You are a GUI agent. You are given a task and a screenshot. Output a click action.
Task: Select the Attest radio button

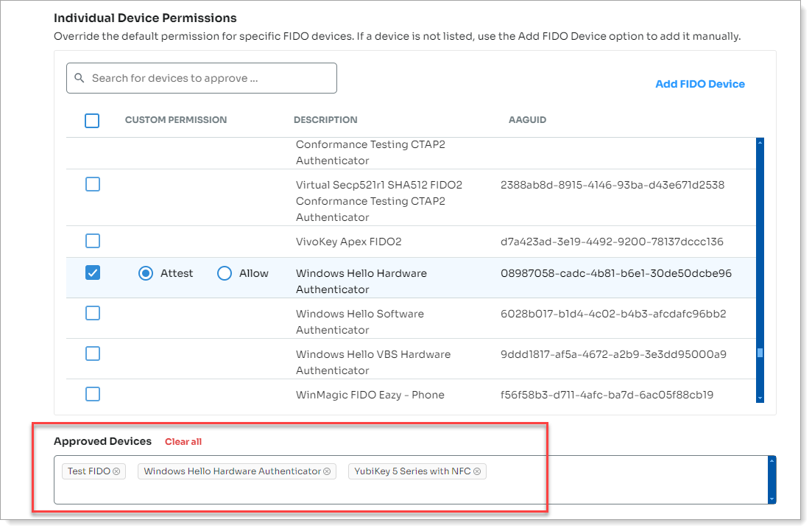pos(146,273)
